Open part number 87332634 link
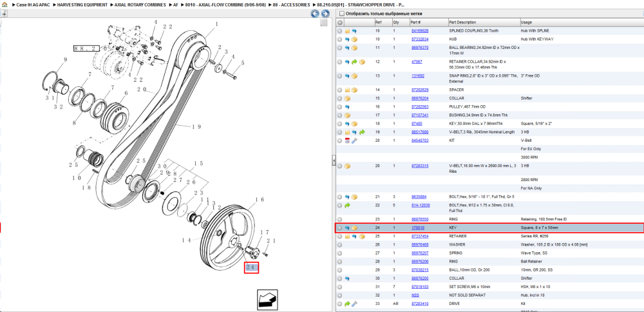Viewport: 644px width, 312px height. [x=420, y=39]
